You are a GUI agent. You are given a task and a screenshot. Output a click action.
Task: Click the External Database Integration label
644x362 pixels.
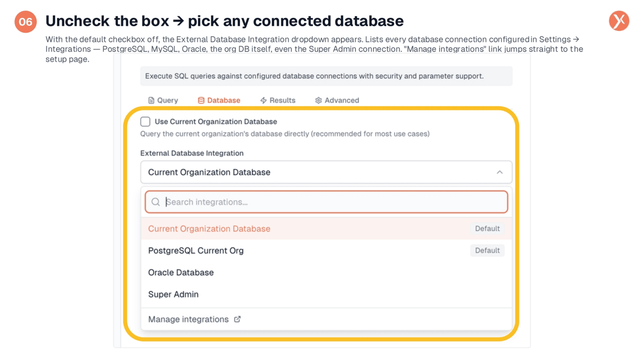(192, 153)
